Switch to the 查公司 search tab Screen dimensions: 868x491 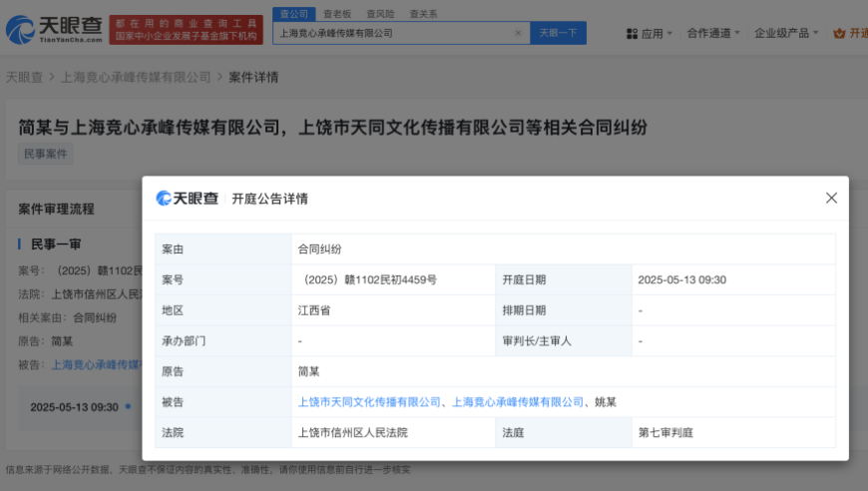pyautogui.click(x=294, y=14)
